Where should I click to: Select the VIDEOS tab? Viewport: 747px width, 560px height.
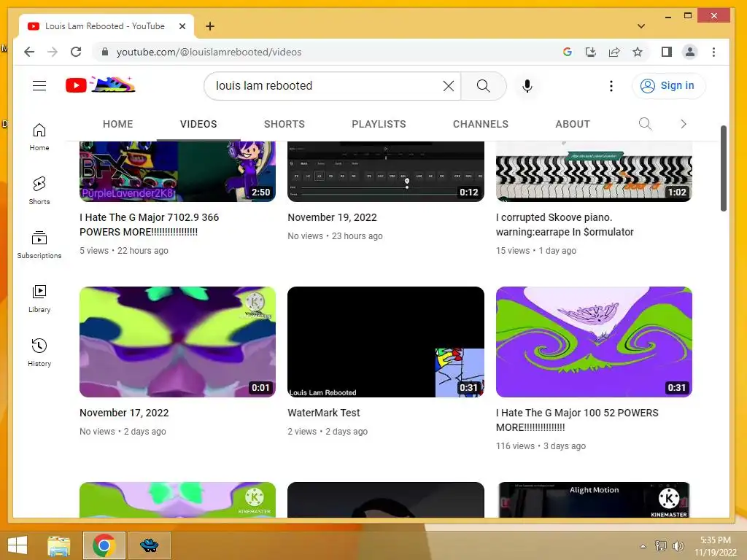pos(198,124)
